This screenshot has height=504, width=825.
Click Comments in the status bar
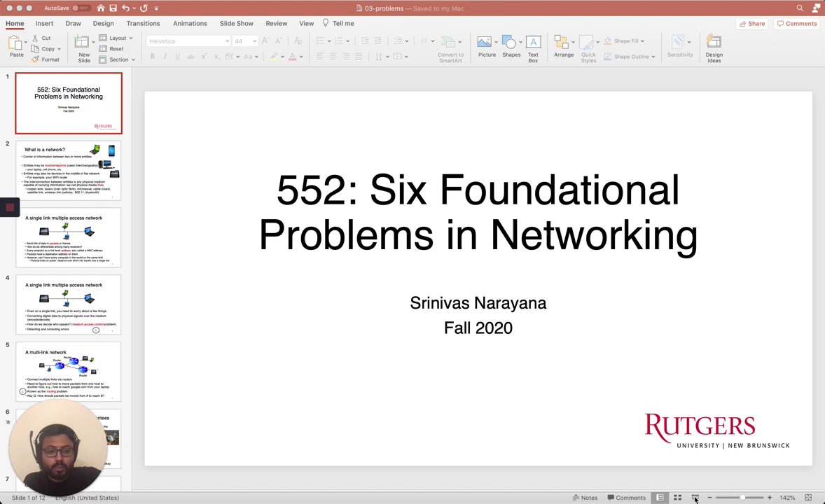[x=626, y=498]
